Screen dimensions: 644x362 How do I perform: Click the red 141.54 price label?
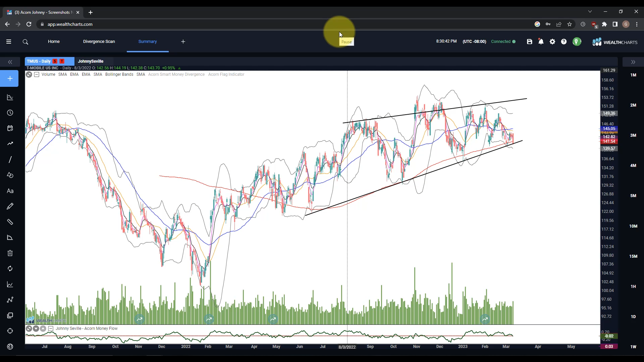pos(609,141)
